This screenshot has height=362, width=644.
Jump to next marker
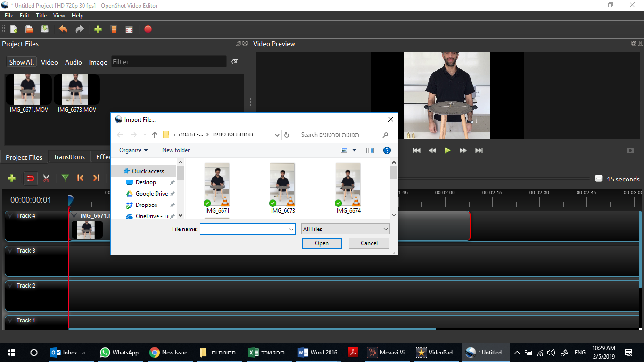pyautogui.click(x=96, y=178)
